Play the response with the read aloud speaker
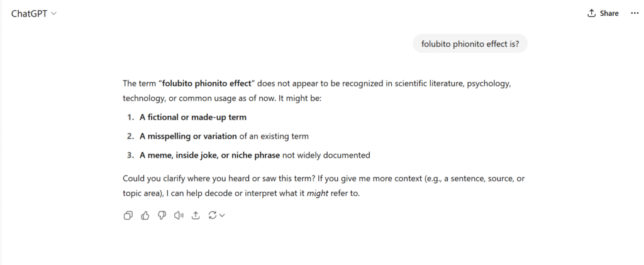Viewport: 644px width, 265px height. click(x=179, y=215)
